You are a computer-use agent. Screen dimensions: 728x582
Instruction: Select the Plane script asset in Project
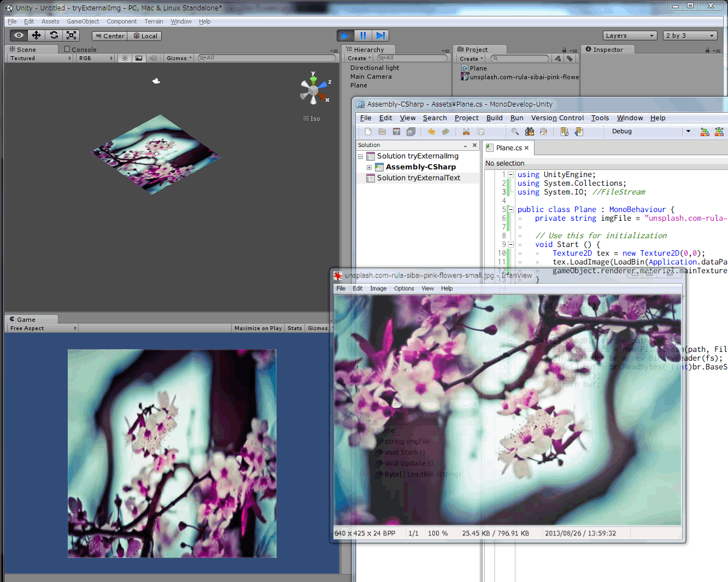[x=474, y=68]
